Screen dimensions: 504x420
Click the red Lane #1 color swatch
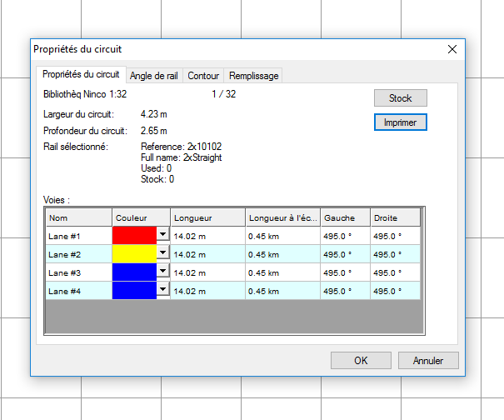click(134, 236)
